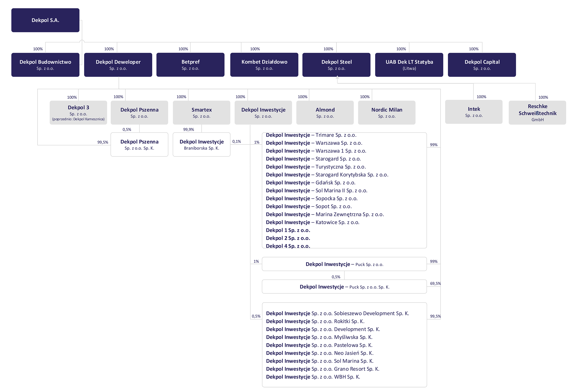The height and width of the screenshot is (392, 573).
Task: Click the Reschke Schweißtechnik GmbH box
Action: [537, 113]
